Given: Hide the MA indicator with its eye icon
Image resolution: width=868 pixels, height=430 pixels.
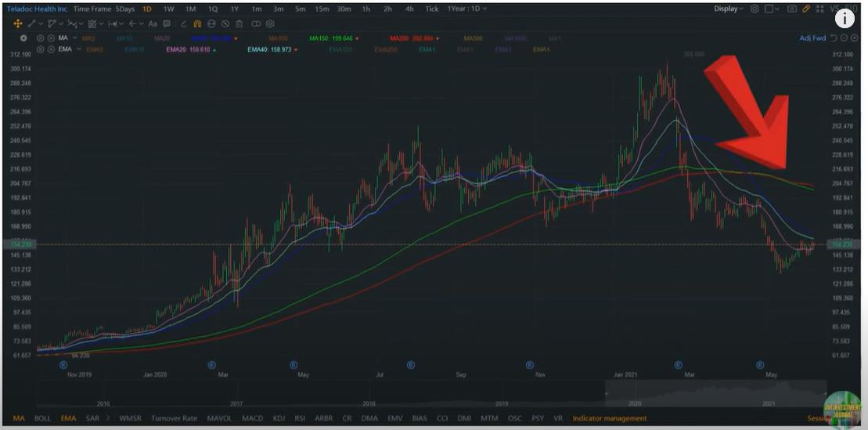Looking at the screenshot, I should 51,38.
